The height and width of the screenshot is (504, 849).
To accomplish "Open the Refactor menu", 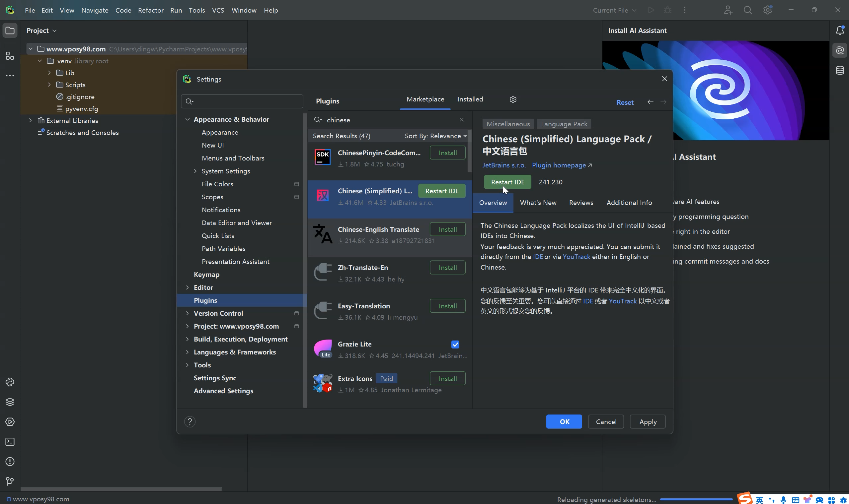I will (x=151, y=10).
